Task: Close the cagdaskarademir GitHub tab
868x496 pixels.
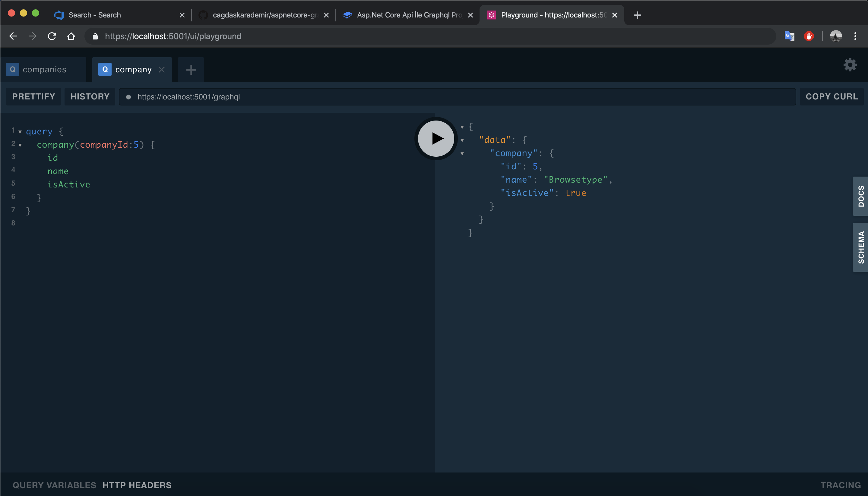Action: [x=326, y=15]
